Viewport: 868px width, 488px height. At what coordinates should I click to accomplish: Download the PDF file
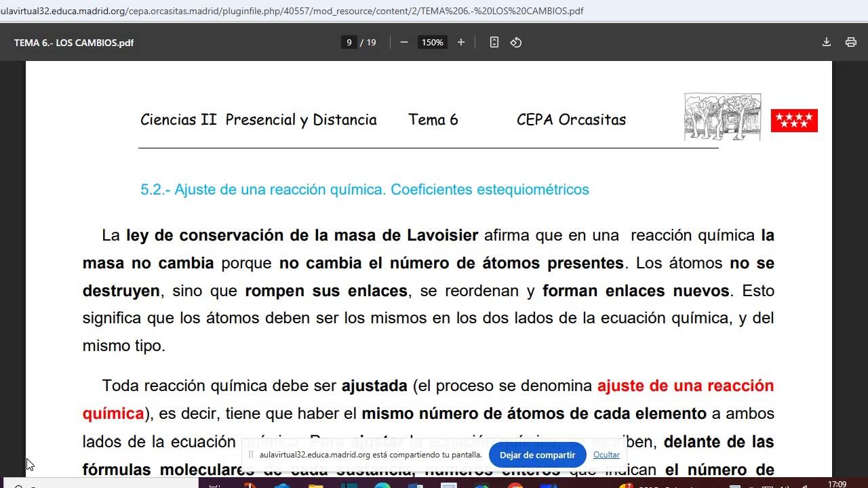(827, 42)
